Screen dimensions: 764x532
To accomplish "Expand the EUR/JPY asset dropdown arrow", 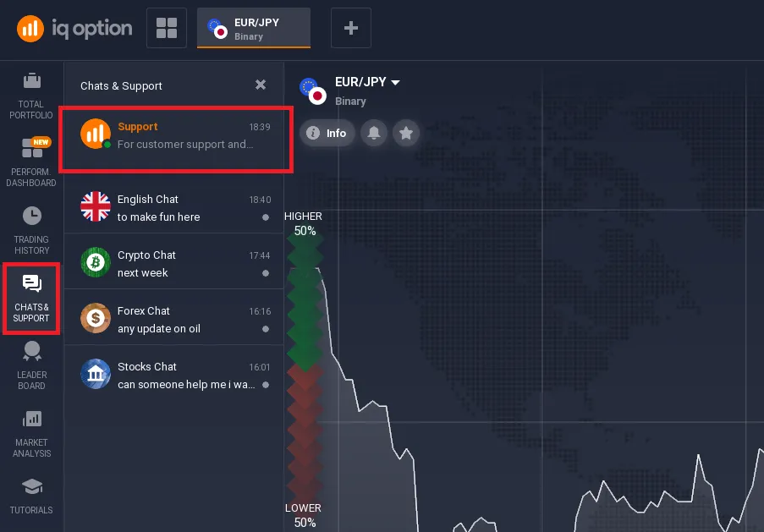I will pos(395,82).
